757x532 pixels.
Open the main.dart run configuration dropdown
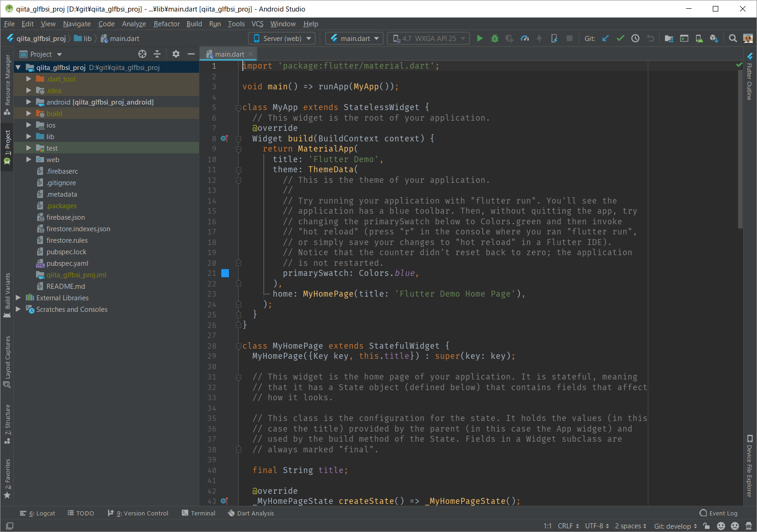[354, 39]
